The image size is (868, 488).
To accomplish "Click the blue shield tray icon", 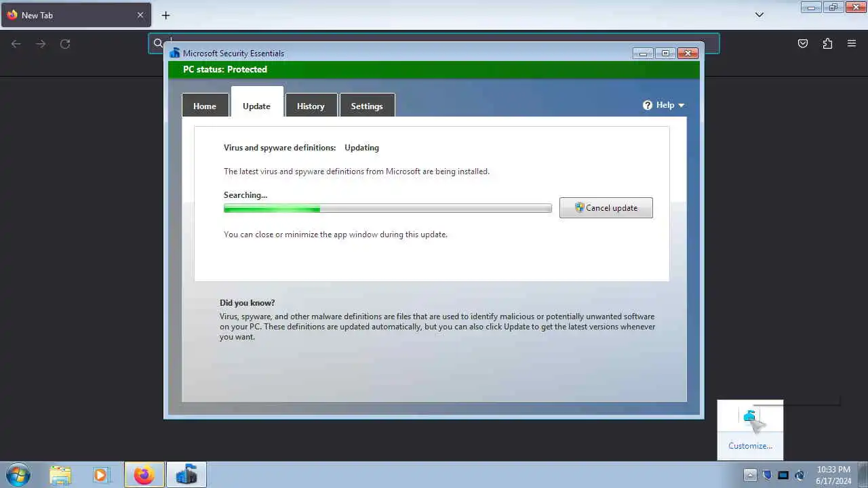I will (767, 475).
